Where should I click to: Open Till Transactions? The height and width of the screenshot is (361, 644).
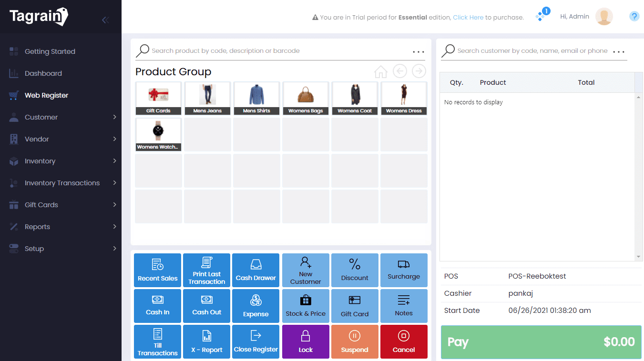click(157, 341)
